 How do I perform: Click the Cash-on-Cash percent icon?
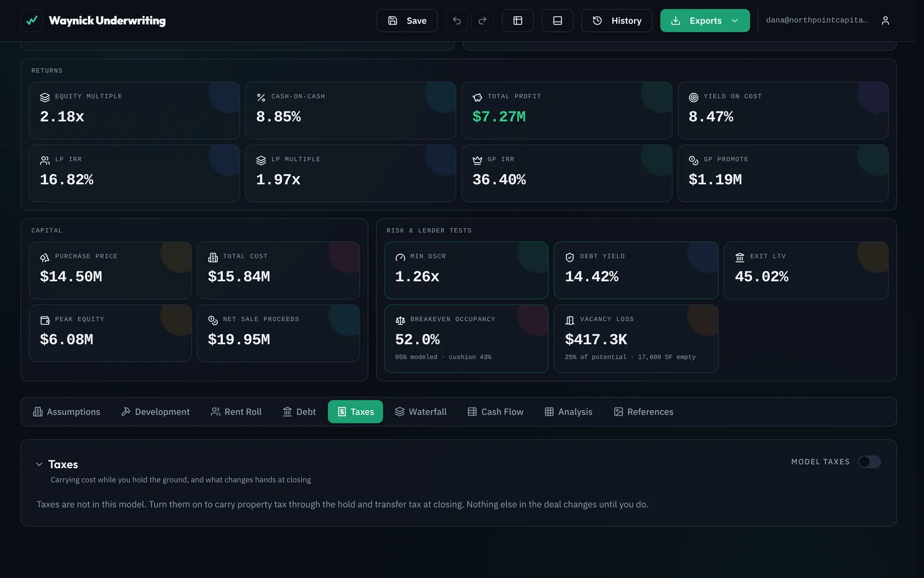point(261,98)
